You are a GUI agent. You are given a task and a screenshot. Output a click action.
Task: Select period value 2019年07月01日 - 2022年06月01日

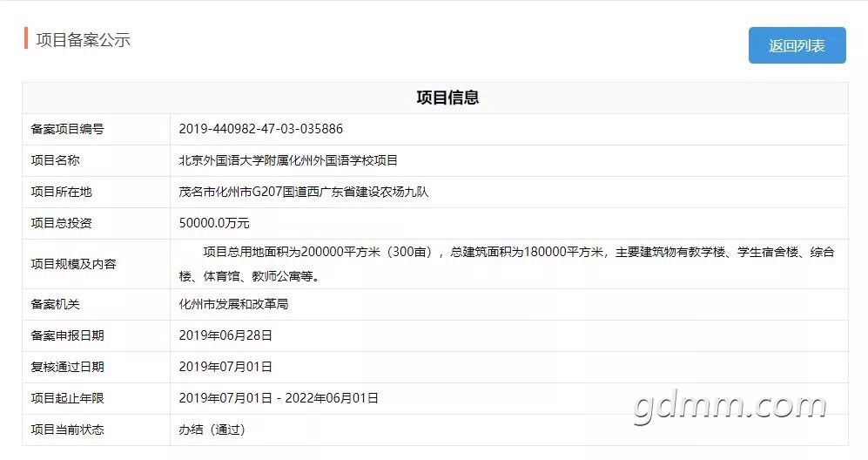(x=279, y=398)
